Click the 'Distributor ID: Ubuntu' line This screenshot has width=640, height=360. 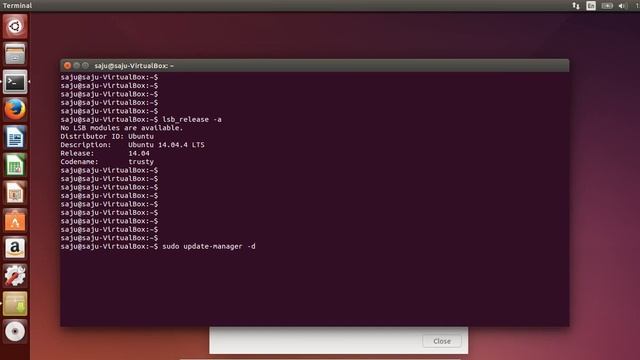click(107, 136)
